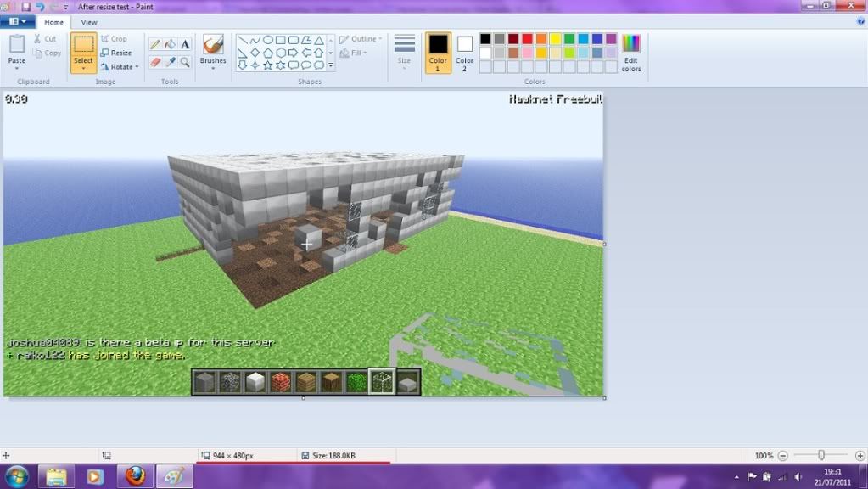This screenshot has width=868, height=489.
Task: Pick the Right arrow shape
Action: [x=294, y=53]
